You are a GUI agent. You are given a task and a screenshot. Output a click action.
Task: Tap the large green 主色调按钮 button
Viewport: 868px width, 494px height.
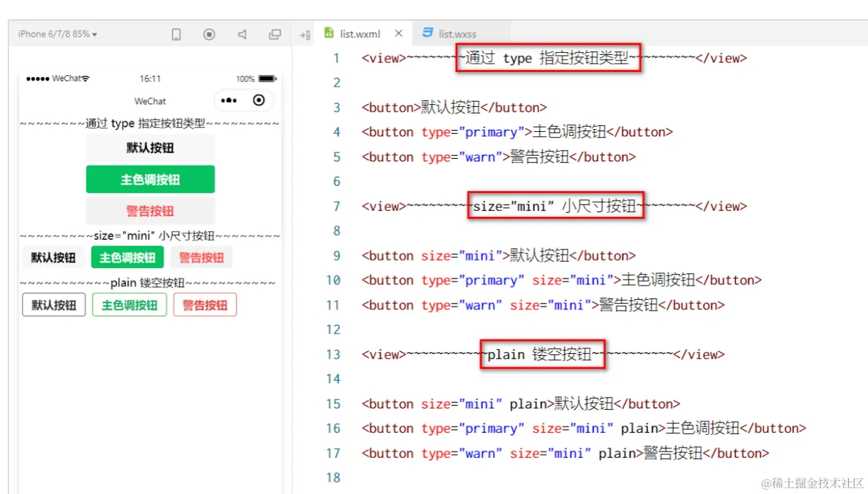point(150,179)
